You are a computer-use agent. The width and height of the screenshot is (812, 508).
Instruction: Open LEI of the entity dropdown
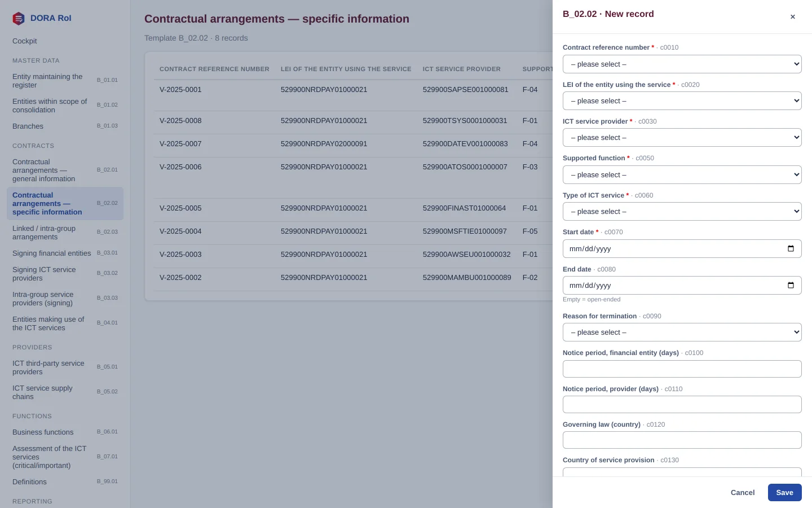click(682, 101)
